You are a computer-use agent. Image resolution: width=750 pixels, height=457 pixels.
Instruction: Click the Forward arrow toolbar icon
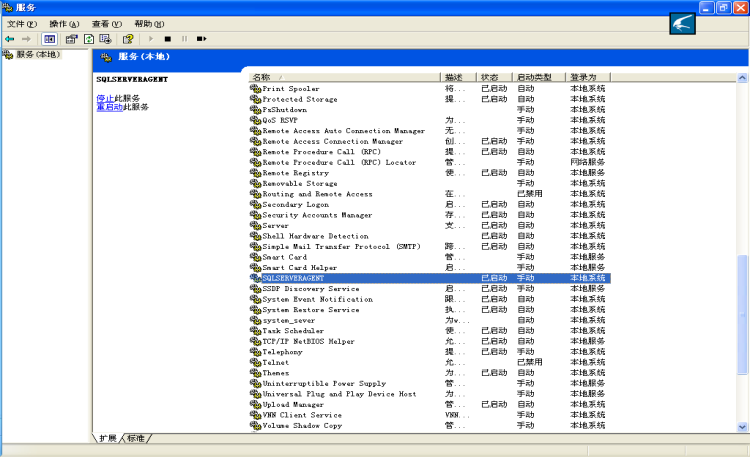[x=26, y=39]
